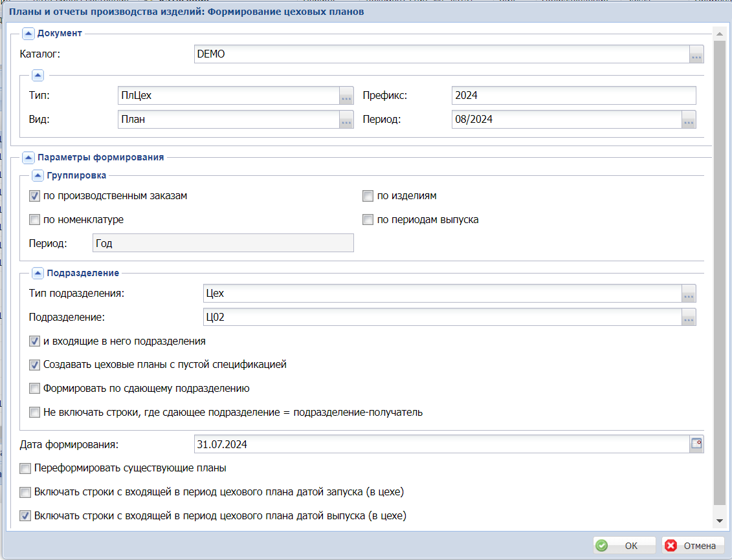
Task: Click into the Префикс input field
Action: point(573,96)
